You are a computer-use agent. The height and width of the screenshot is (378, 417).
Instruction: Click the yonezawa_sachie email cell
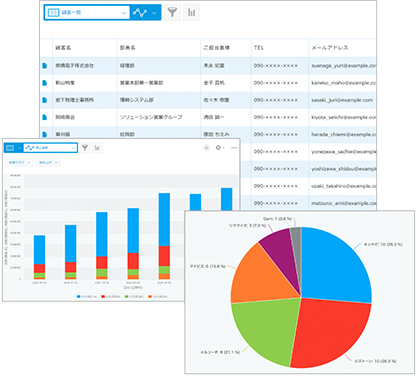tap(344, 152)
